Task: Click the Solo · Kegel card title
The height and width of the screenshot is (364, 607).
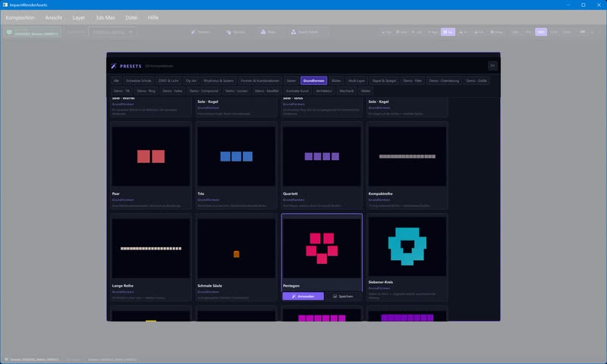Action: (x=379, y=102)
